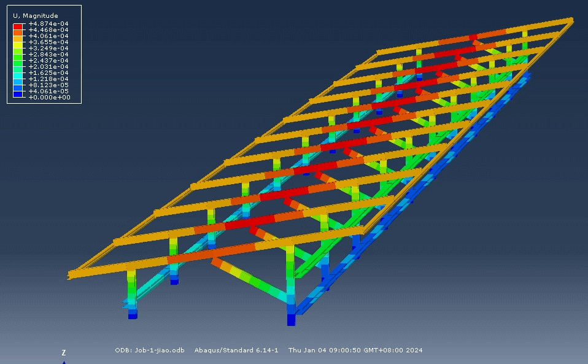The image size is (588, 364).
Task: Click the +8.123e-05 legend value label
Action: (48, 85)
